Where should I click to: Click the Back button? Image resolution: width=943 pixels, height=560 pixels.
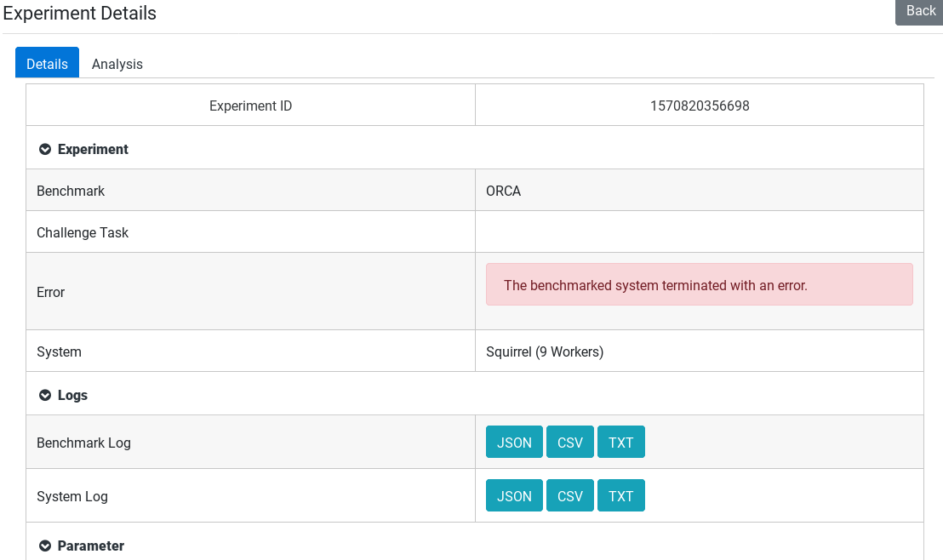[920, 11]
